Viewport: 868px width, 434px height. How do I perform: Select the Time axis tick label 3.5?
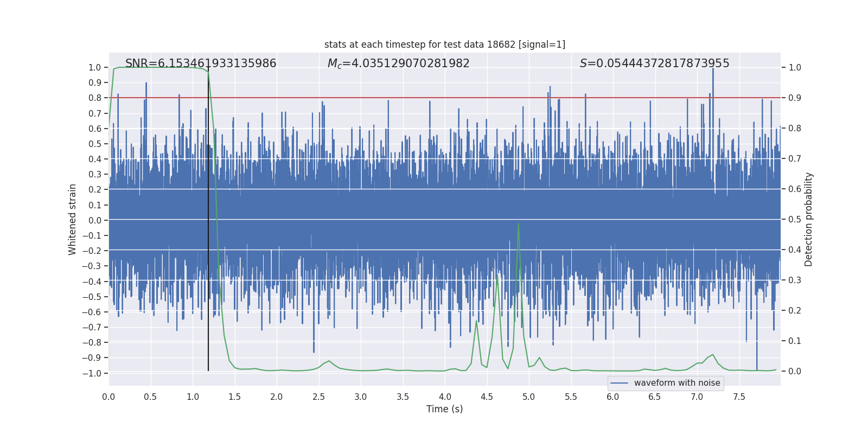(x=403, y=397)
